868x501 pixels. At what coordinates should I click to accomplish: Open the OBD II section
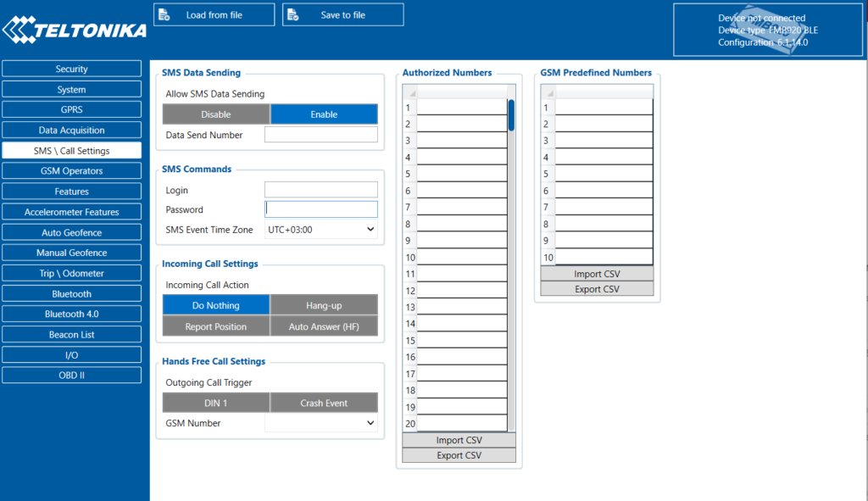click(71, 375)
